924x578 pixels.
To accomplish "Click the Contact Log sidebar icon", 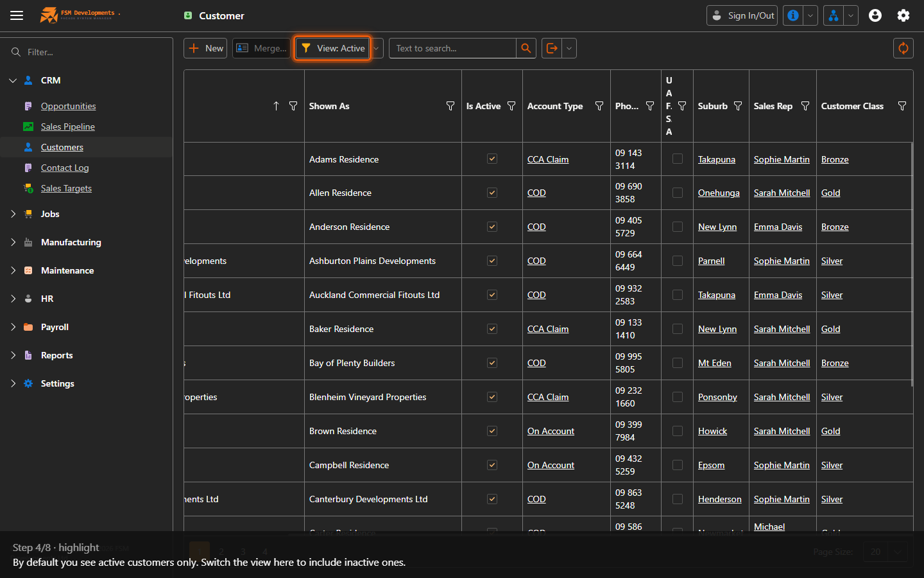I will point(28,168).
